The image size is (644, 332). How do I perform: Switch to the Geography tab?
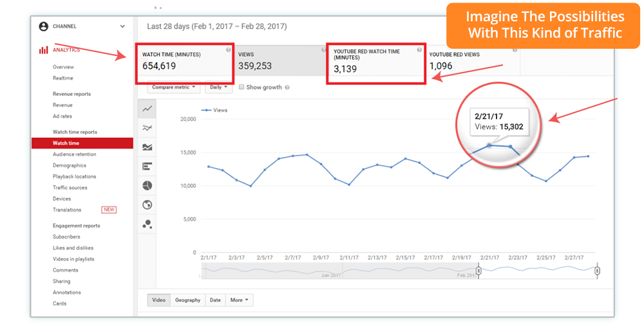(187, 300)
